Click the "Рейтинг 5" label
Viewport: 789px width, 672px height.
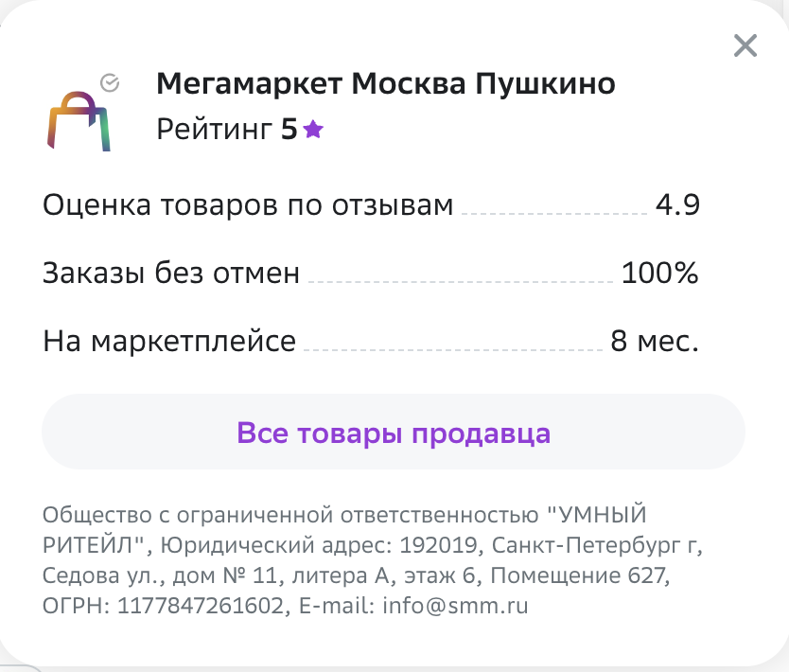point(227,130)
